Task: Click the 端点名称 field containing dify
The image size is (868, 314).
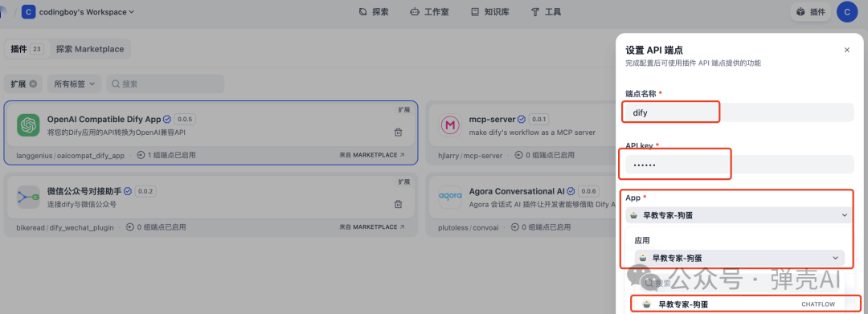Action: 739,112
